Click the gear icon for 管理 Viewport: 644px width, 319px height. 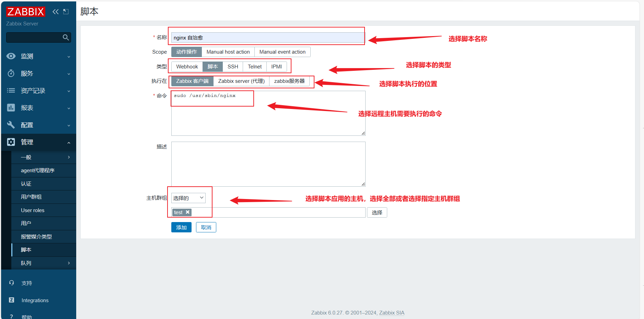pyautogui.click(x=11, y=142)
